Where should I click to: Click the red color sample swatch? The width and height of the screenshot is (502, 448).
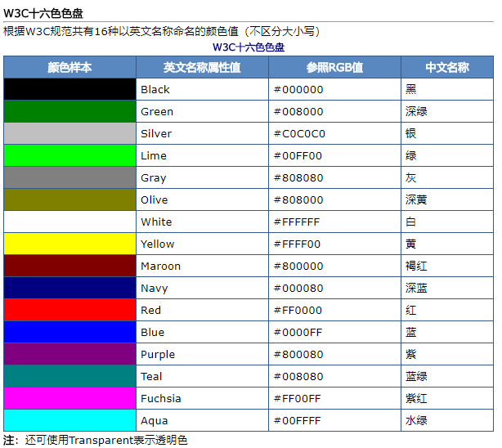click(70, 311)
